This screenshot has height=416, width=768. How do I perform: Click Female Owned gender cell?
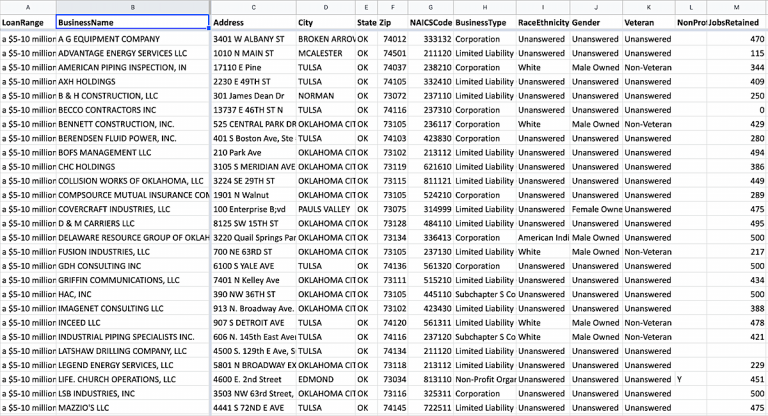(596, 209)
